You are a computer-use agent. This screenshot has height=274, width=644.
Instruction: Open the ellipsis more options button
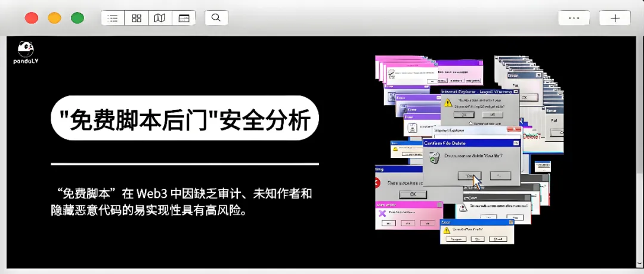coord(574,18)
